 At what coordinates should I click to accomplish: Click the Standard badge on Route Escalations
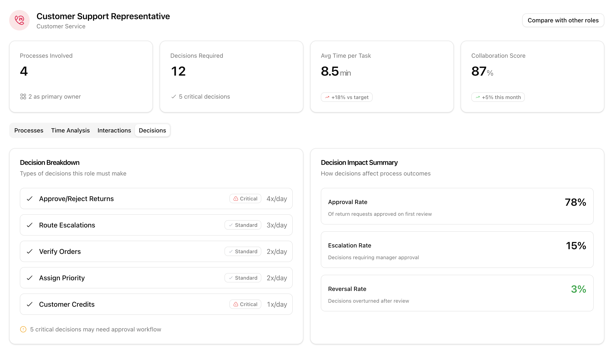click(x=243, y=225)
